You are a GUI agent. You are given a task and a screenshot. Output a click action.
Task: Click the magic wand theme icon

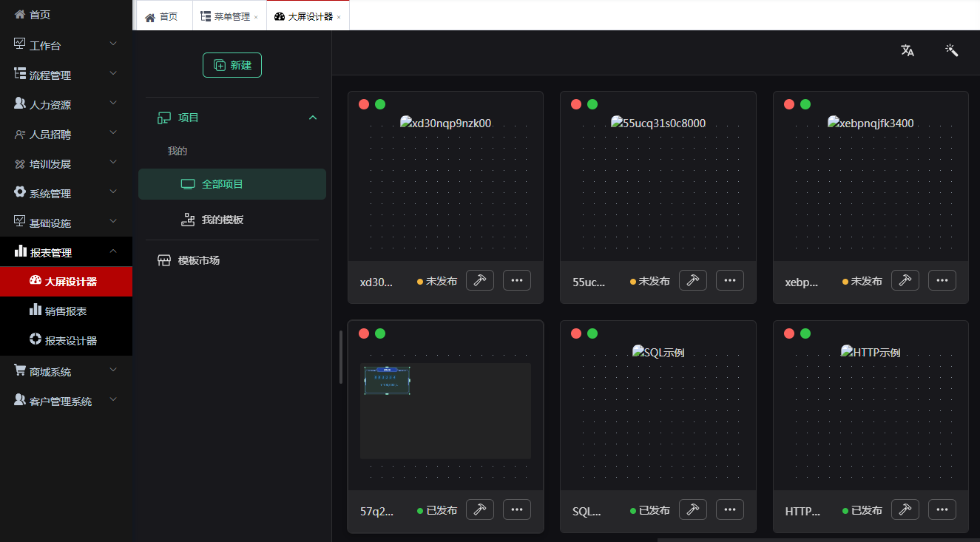(952, 50)
